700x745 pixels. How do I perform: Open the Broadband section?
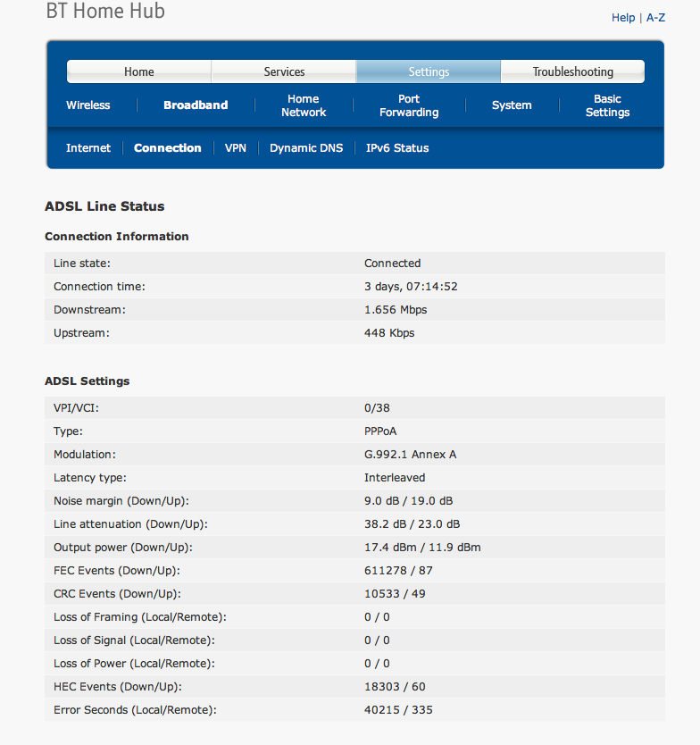[196, 105]
